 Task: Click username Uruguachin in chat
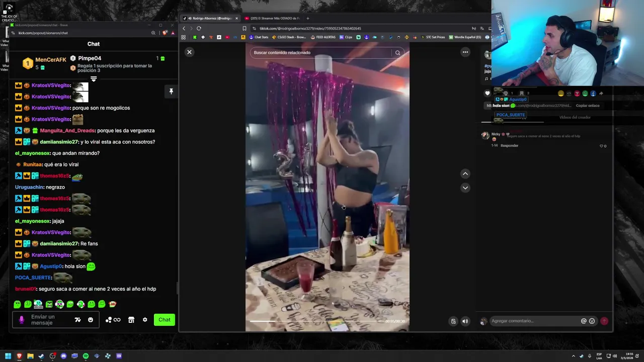tap(29, 187)
